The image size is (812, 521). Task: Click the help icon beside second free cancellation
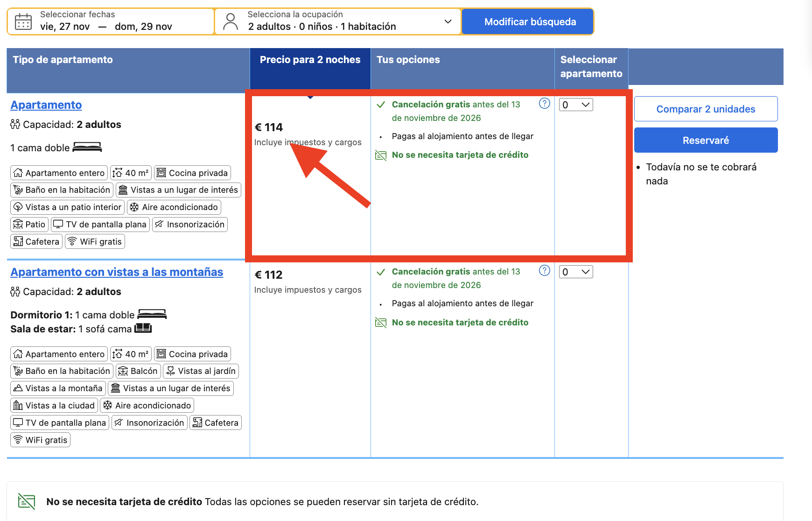tap(544, 270)
